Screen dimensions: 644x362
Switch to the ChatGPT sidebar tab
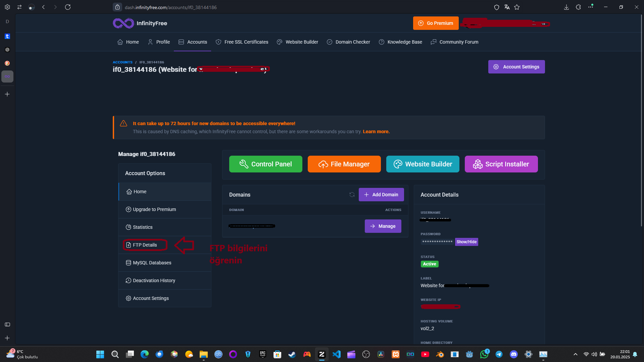(x=7, y=50)
